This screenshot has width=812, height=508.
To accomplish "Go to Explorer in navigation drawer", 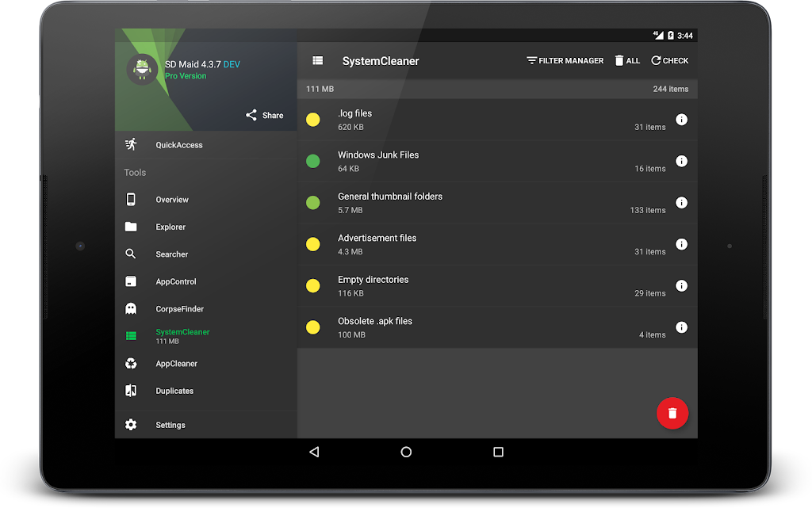I will coord(170,227).
